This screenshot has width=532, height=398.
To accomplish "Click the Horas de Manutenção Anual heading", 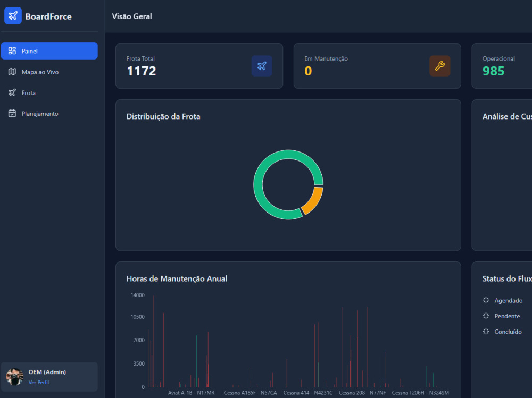I will point(177,278).
